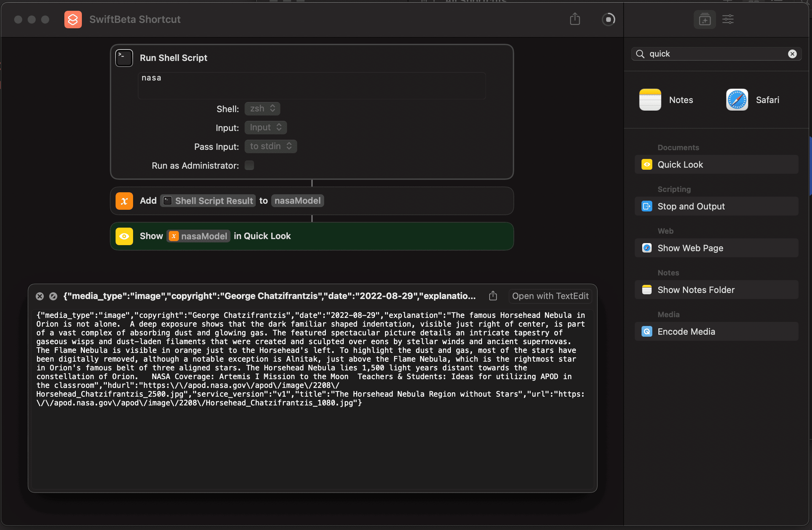Click the JSON output text in preview
Viewport: 812px width, 530px height.
point(310,359)
